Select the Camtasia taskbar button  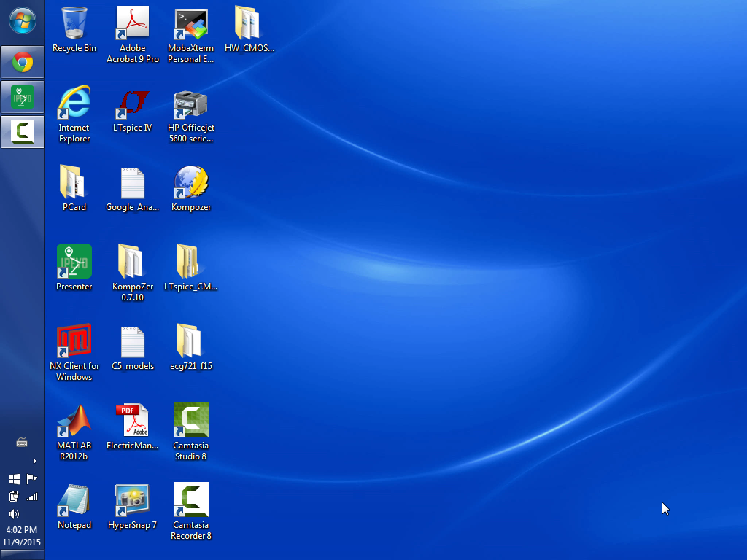coord(23,132)
